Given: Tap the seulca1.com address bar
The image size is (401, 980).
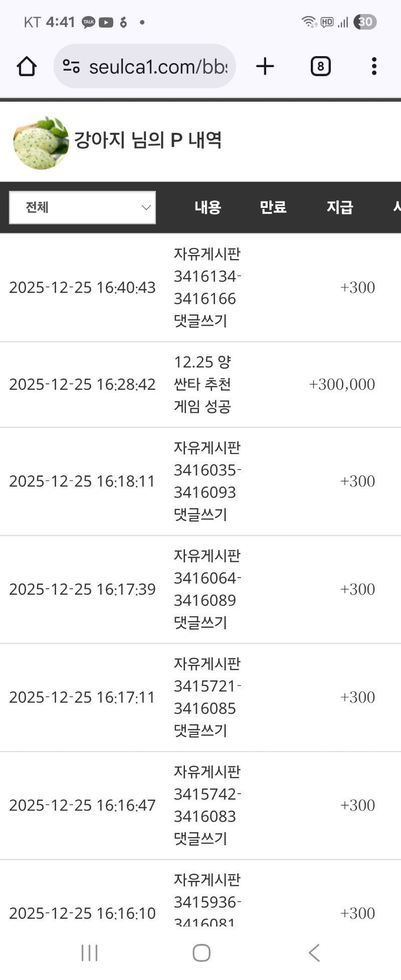Looking at the screenshot, I should pos(157,67).
